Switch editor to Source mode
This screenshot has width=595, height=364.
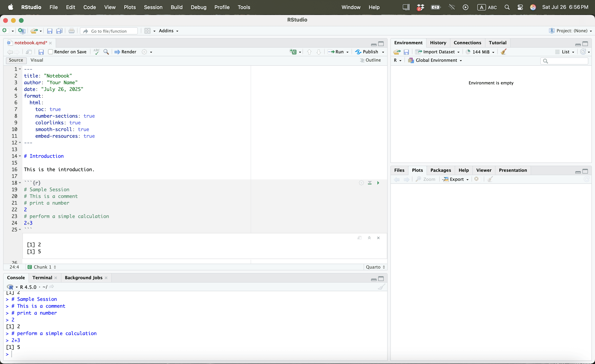pos(16,60)
